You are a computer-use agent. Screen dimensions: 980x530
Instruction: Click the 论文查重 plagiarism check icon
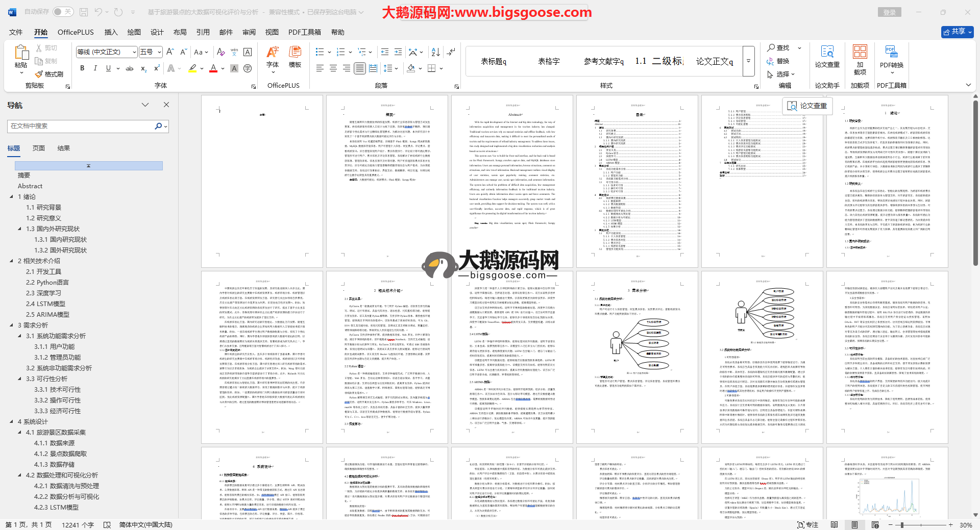[827, 56]
